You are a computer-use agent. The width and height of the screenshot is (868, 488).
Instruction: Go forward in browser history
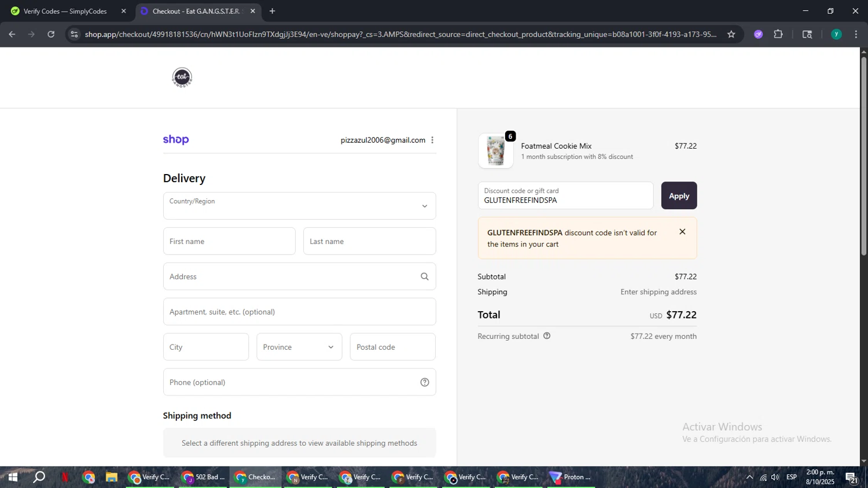coord(31,34)
